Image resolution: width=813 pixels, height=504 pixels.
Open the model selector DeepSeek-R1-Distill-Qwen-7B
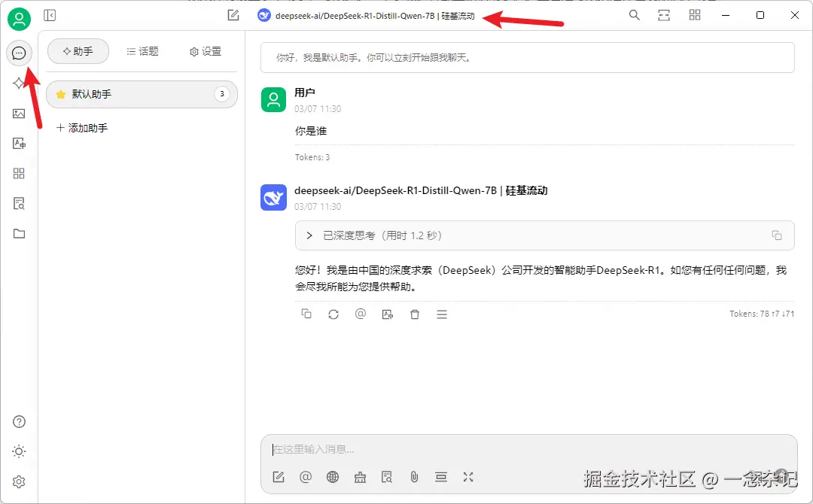click(x=366, y=16)
